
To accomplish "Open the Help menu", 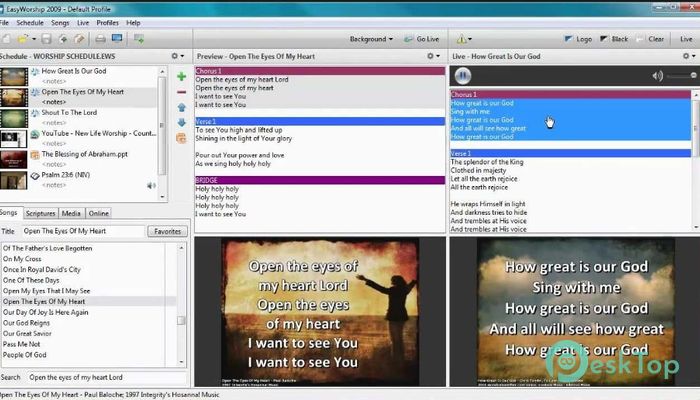I will [x=133, y=23].
